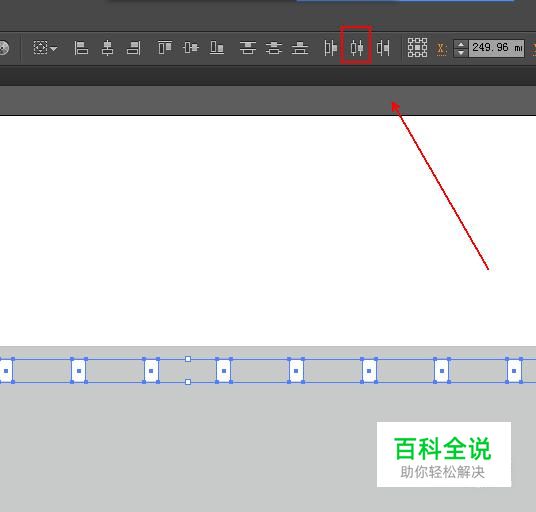Increase X value with up stepper arrow
The height and width of the screenshot is (512, 536).
point(461,44)
